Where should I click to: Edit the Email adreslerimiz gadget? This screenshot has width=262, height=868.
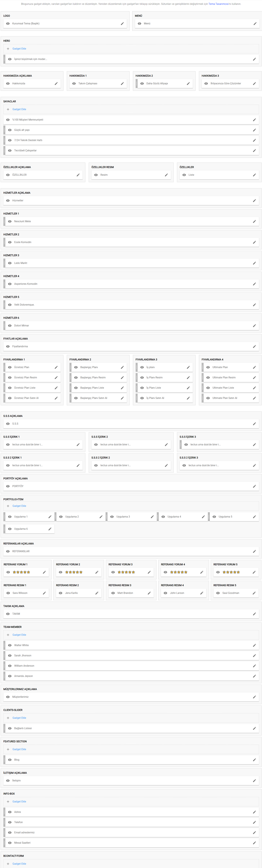coord(254,832)
